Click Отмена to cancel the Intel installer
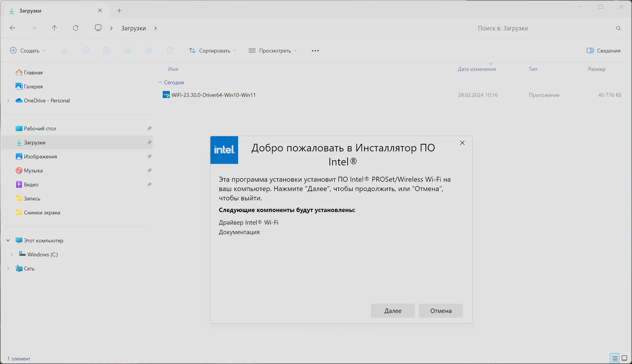 pos(441,311)
